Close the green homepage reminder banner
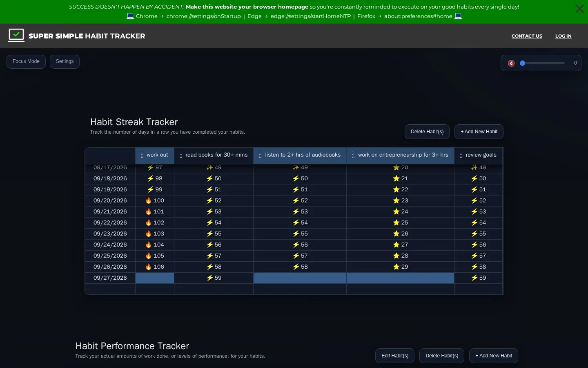Image resolution: width=588 pixels, height=368 pixels. [x=579, y=9]
